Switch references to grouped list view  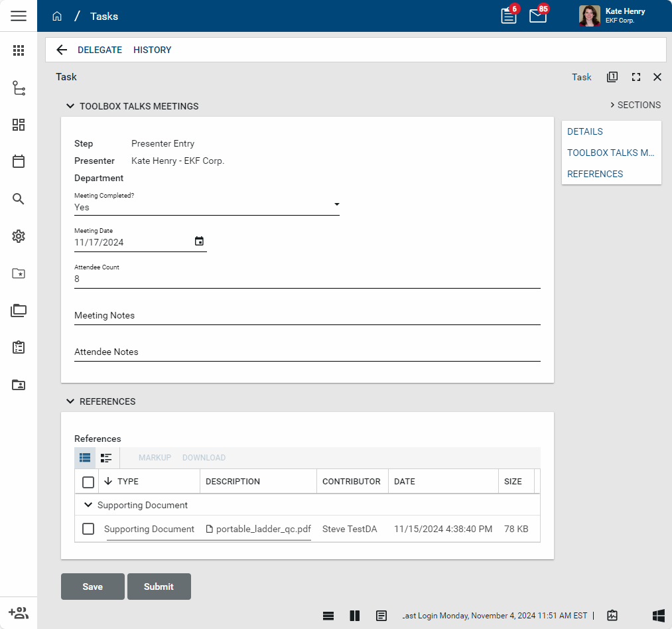click(x=106, y=458)
